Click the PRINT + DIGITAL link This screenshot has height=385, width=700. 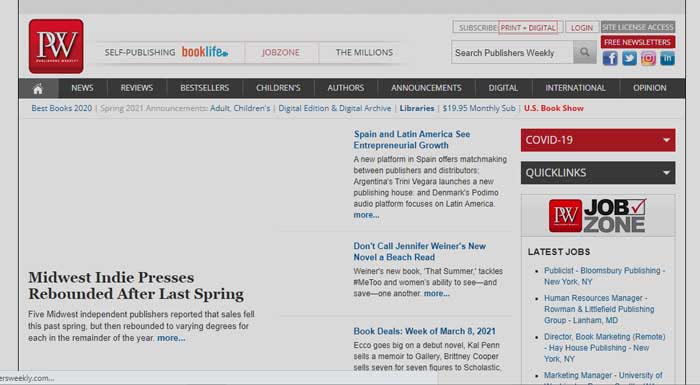[528, 28]
